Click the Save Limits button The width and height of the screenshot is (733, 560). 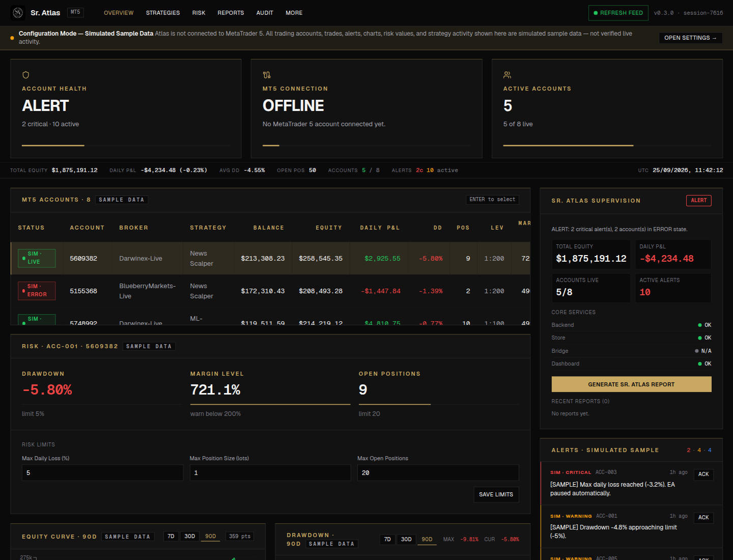point(496,494)
